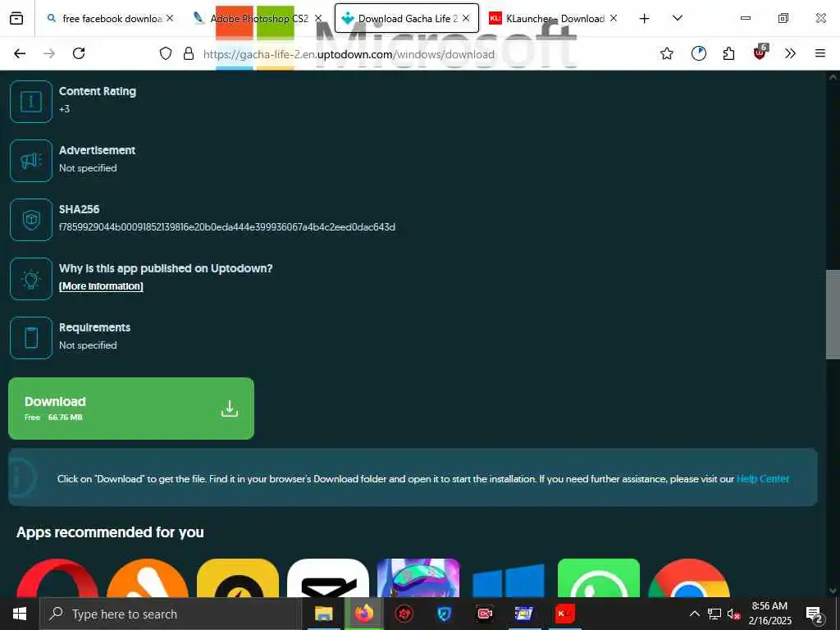Image resolution: width=840 pixels, height=630 pixels.
Task: Open the Windows Start menu
Action: point(20,614)
